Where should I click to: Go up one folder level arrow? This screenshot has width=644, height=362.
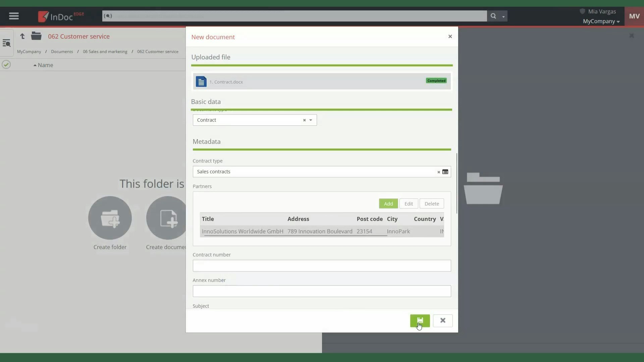pyautogui.click(x=22, y=36)
